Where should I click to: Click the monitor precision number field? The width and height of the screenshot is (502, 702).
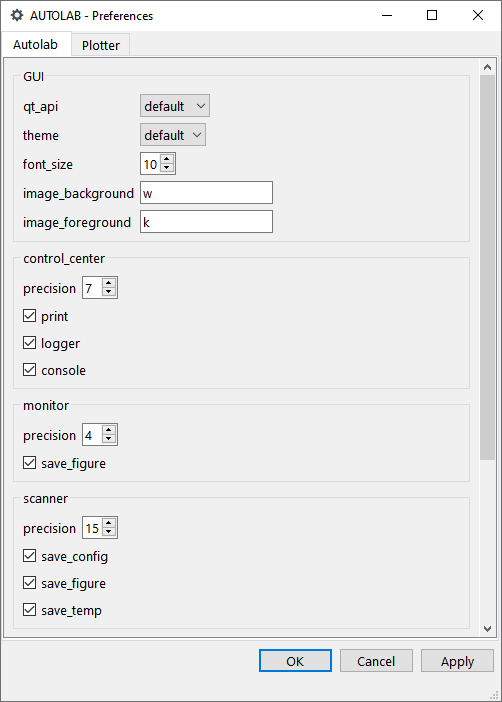click(92, 435)
